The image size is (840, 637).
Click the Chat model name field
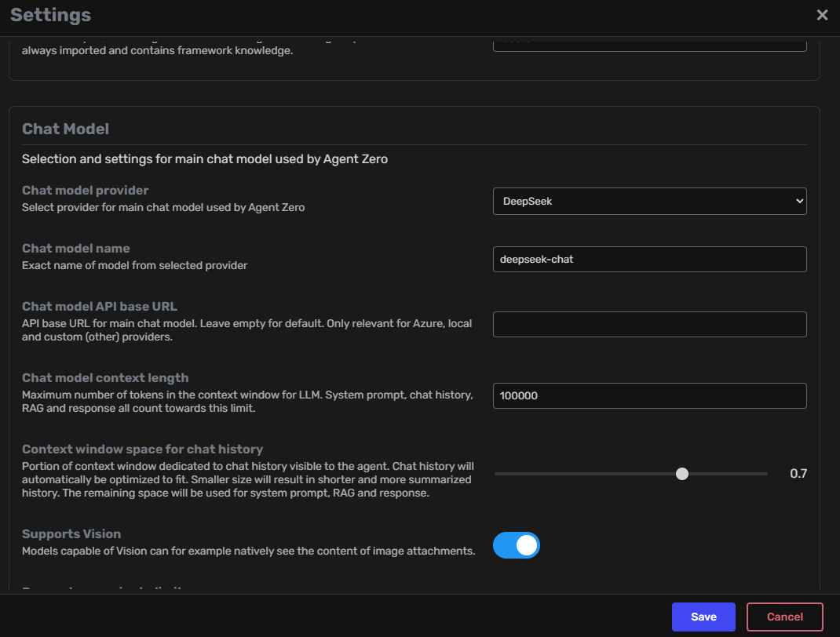(x=648, y=259)
